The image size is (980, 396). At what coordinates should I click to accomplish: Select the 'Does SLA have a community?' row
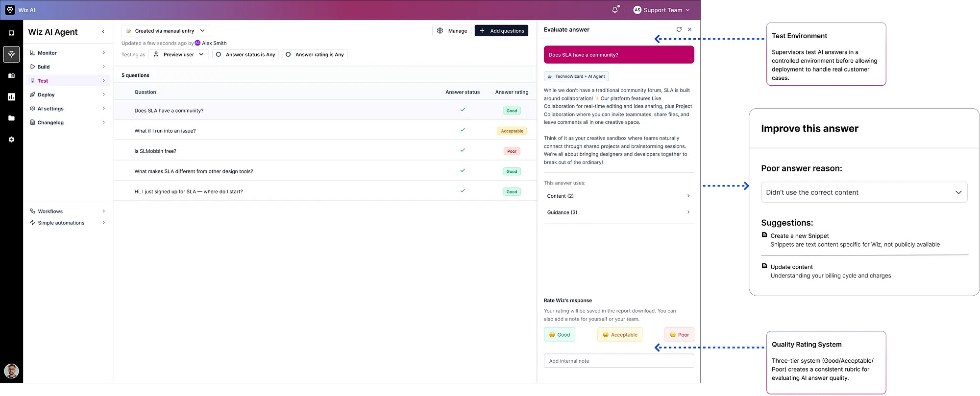point(325,110)
